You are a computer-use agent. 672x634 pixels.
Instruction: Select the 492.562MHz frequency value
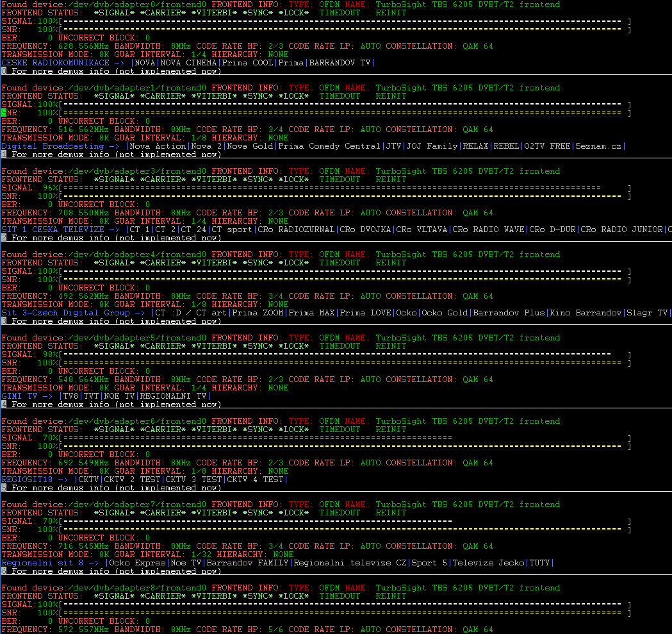[x=83, y=296]
